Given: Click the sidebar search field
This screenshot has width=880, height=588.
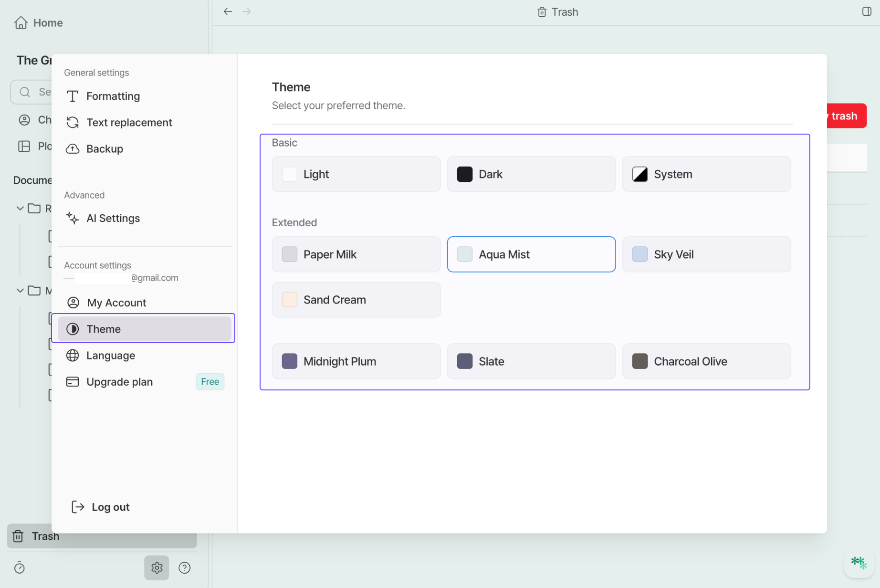Looking at the screenshot, I should click(x=31, y=92).
